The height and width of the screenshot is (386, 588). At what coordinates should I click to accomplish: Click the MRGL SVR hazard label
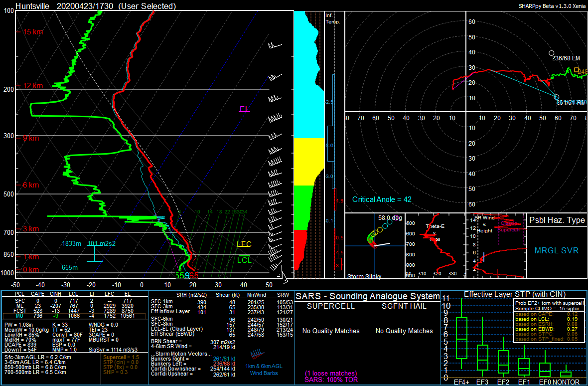pos(557,250)
